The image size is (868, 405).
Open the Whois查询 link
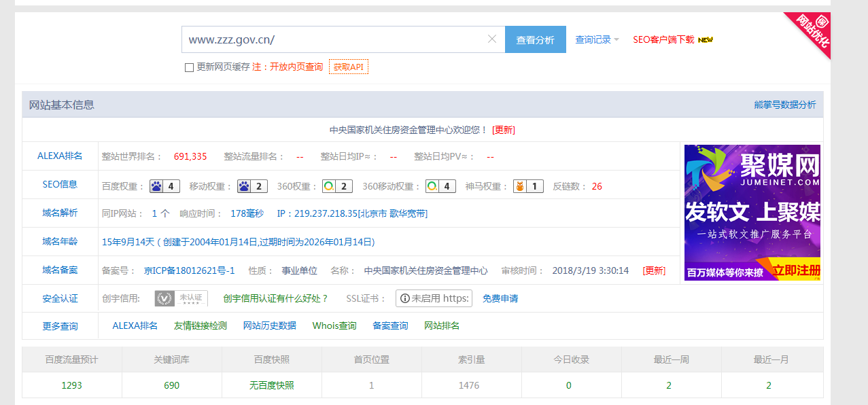[334, 325]
